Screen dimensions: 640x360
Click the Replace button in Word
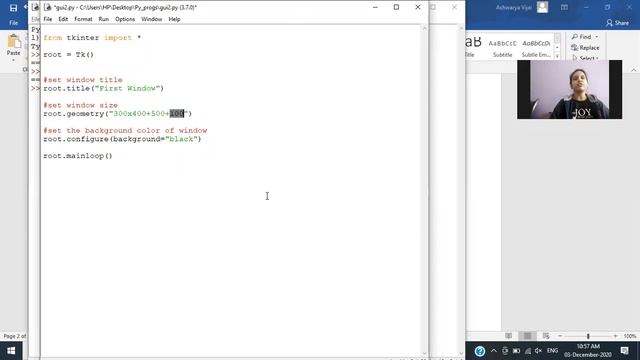[585, 48]
